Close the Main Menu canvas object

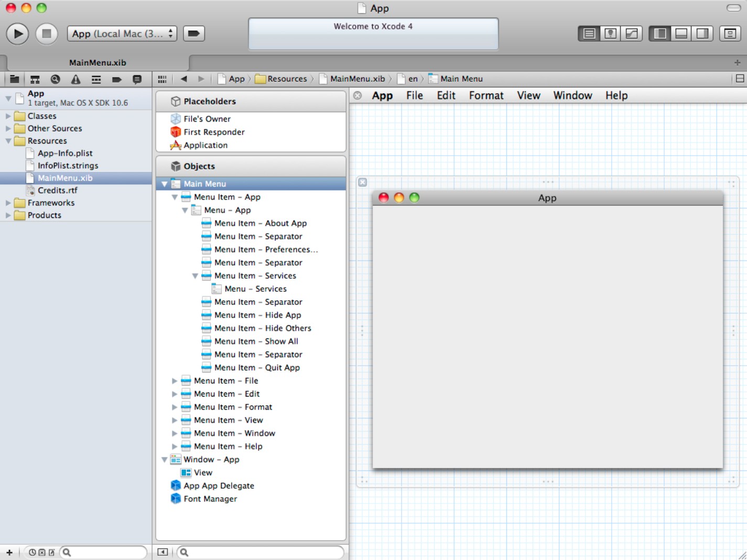tap(358, 95)
